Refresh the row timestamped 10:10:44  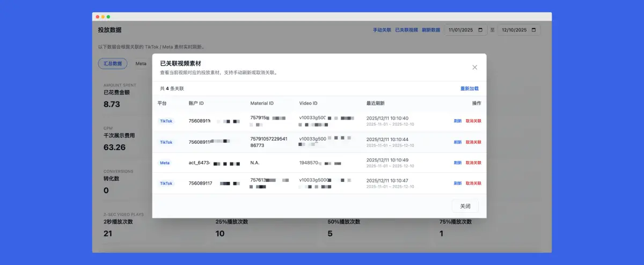pos(457,142)
